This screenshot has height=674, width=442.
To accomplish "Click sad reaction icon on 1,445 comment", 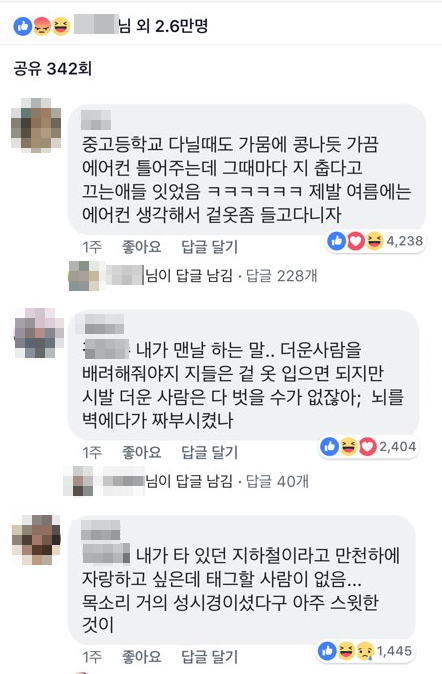I will coord(365,651).
